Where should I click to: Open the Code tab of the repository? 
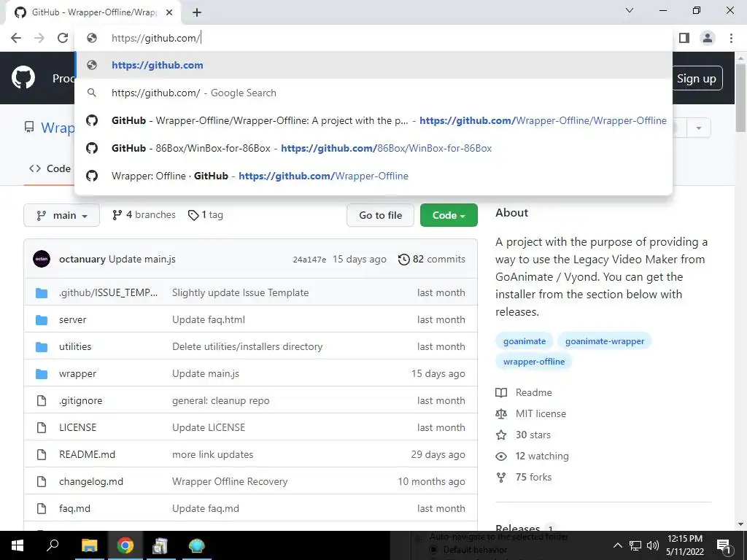[x=50, y=168]
